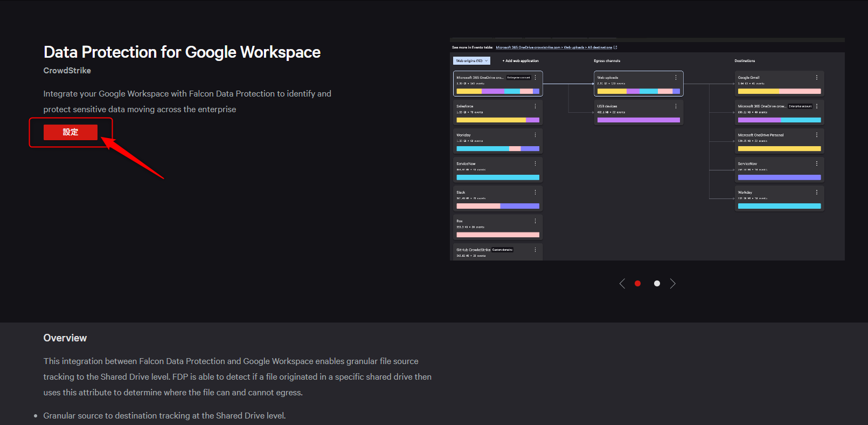Screen dimensions: 868x425
Task: Click the red 設定 button
Action: point(71,132)
